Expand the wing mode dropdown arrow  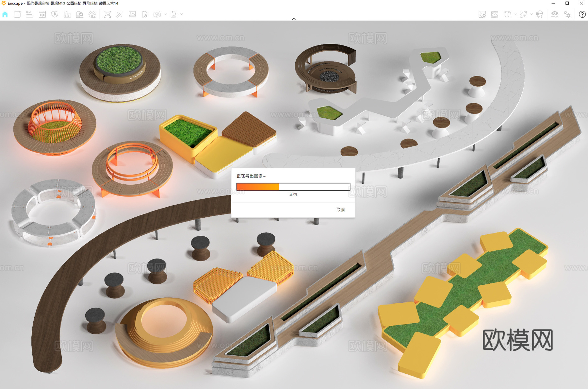pos(531,14)
